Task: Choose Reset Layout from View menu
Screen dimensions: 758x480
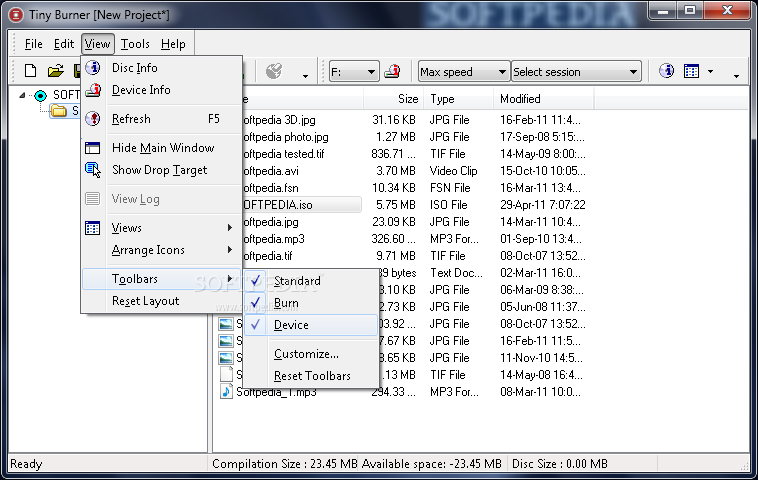Action: pyautogui.click(x=161, y=301)
